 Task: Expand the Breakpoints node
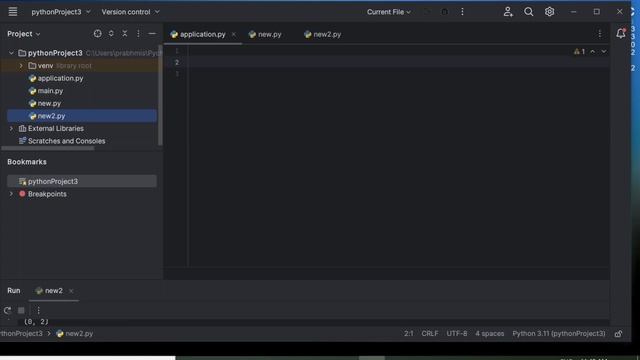pyautogui.click(x=11, y=194)
